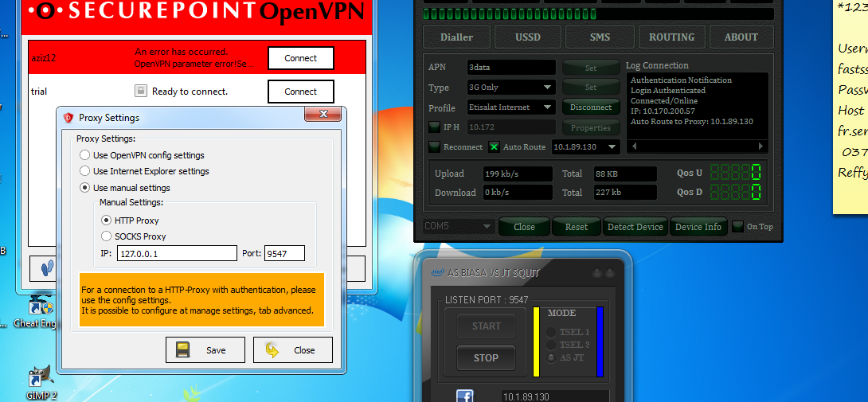
Task: Click the Device Info button
Action: (698, 226)
